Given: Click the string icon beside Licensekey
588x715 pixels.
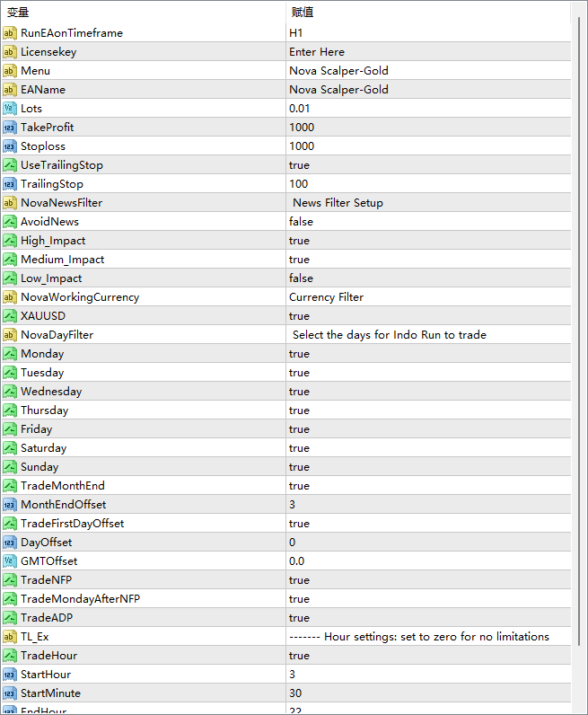Looking at the screenshot, I should click(x=10, y=52).
